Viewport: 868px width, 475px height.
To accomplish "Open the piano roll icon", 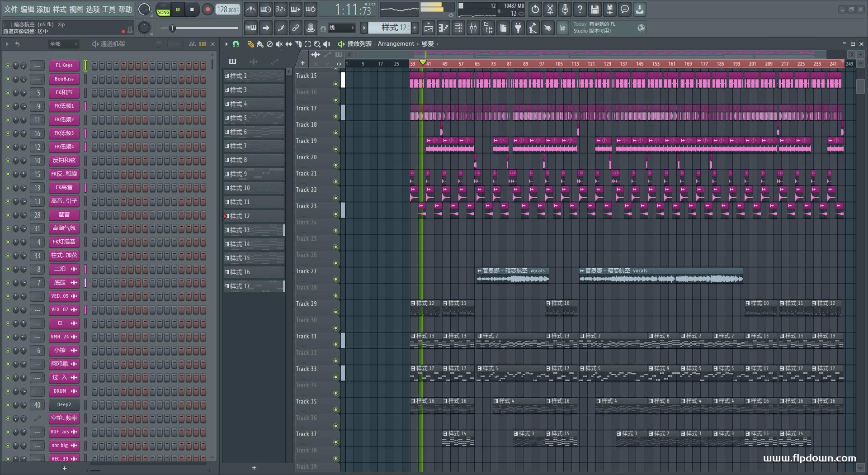I will (443, 28).
